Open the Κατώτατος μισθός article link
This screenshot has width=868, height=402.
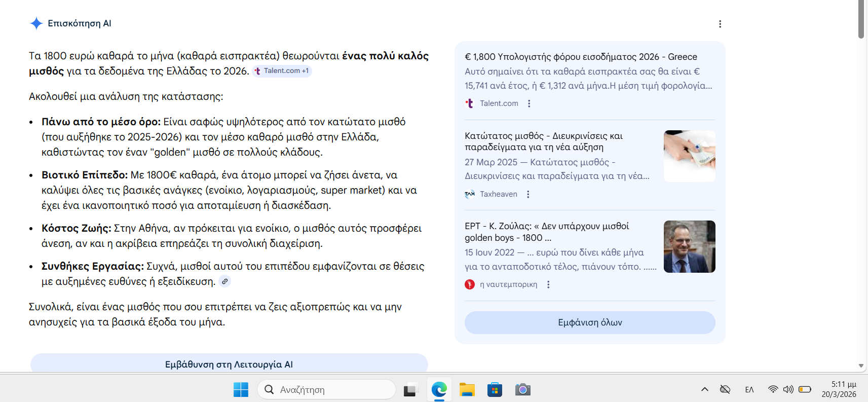(543, 141)
